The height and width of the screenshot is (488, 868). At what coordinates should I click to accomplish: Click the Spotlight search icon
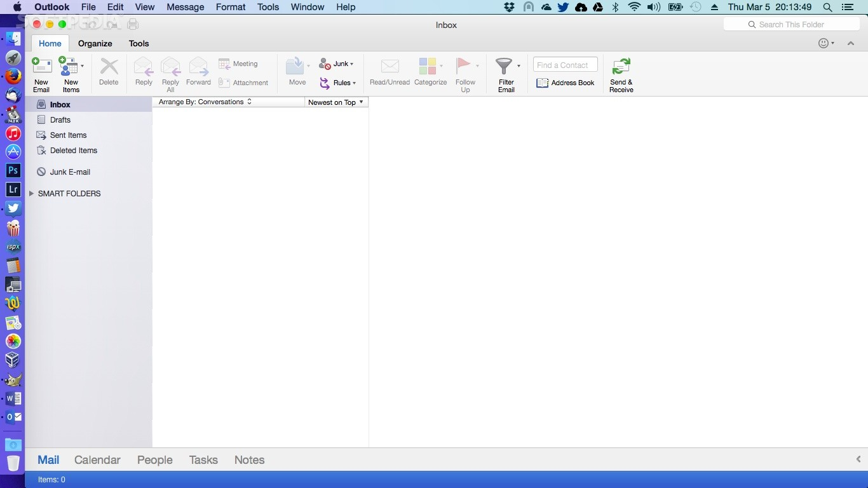pyautogui.click(x=827, y=7)
